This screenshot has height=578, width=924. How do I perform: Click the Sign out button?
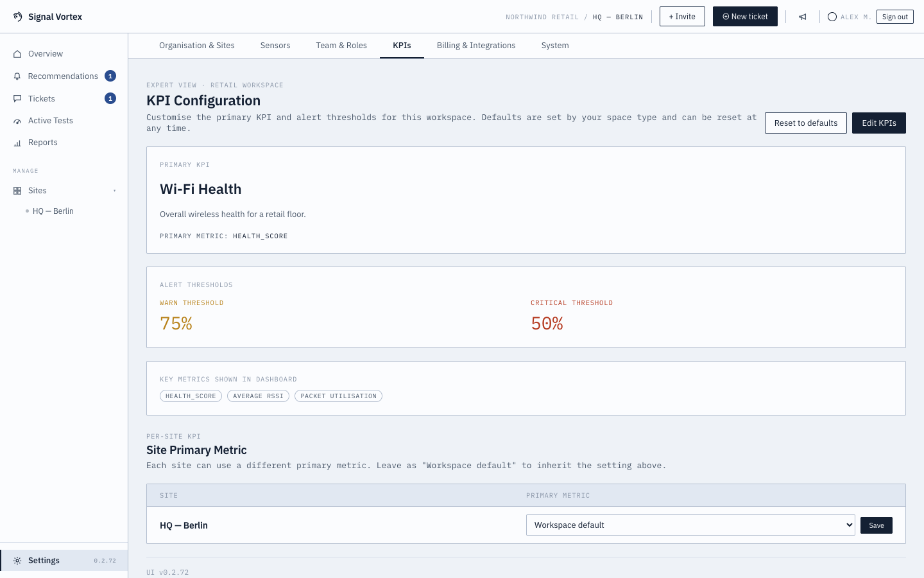click(x=895, y=17)
